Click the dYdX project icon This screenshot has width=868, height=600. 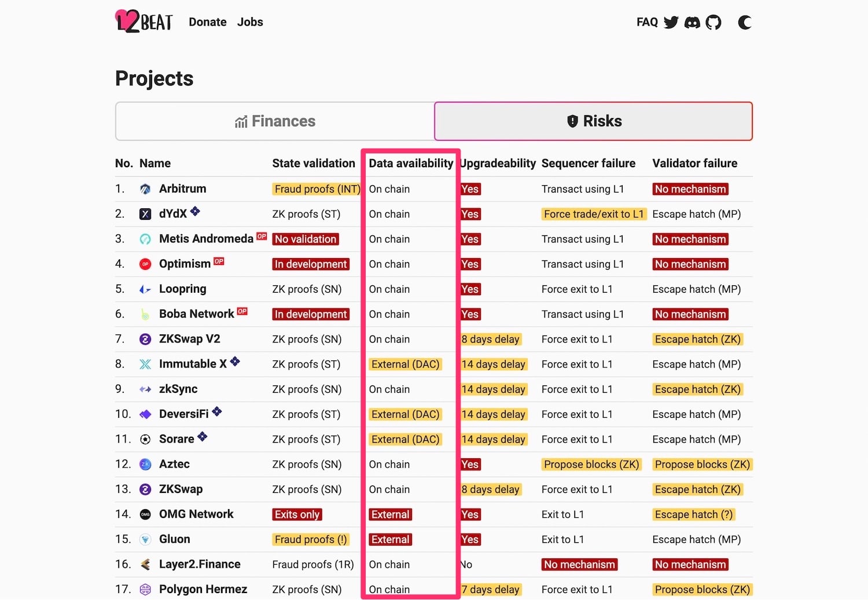145,214
